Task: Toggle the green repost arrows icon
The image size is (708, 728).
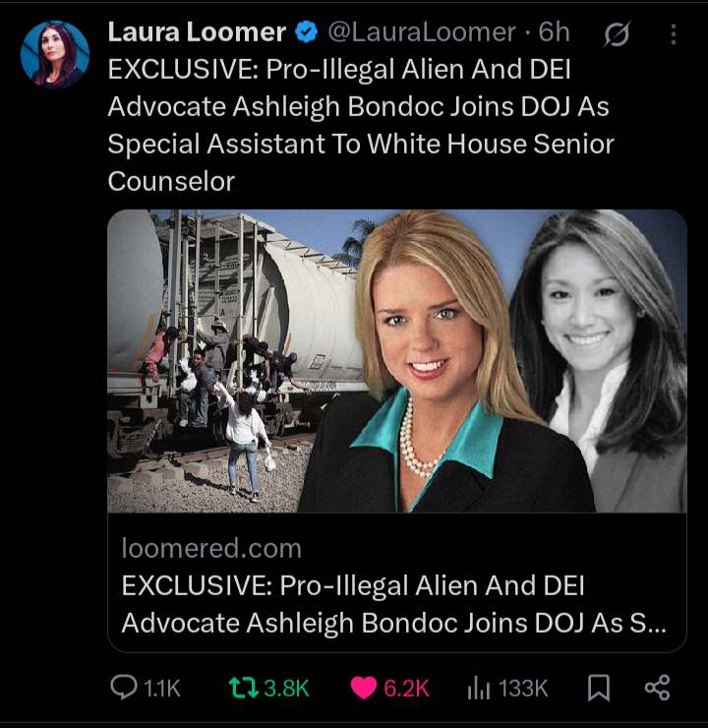Action: (x=244, y=688)
